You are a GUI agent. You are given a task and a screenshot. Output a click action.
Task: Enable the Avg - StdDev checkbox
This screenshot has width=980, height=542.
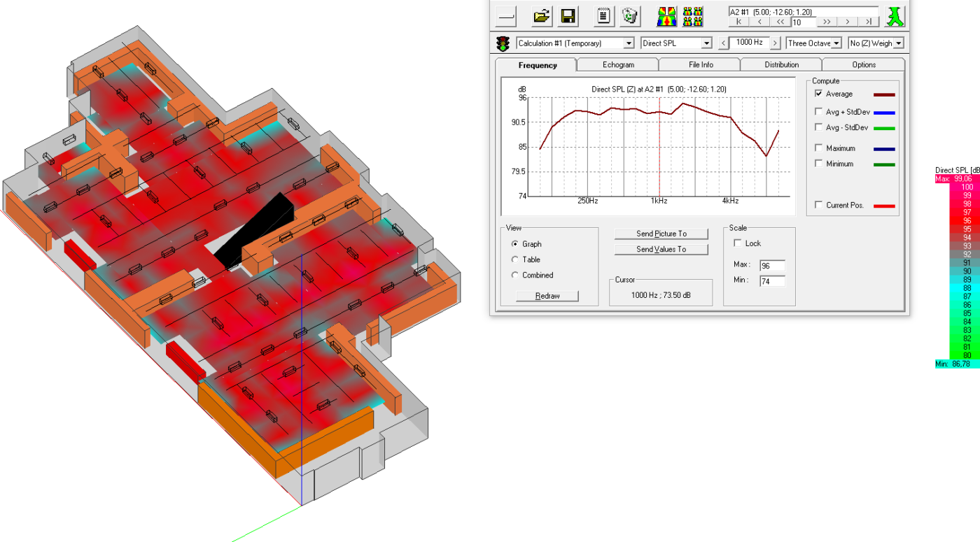[x=819, y=127]
